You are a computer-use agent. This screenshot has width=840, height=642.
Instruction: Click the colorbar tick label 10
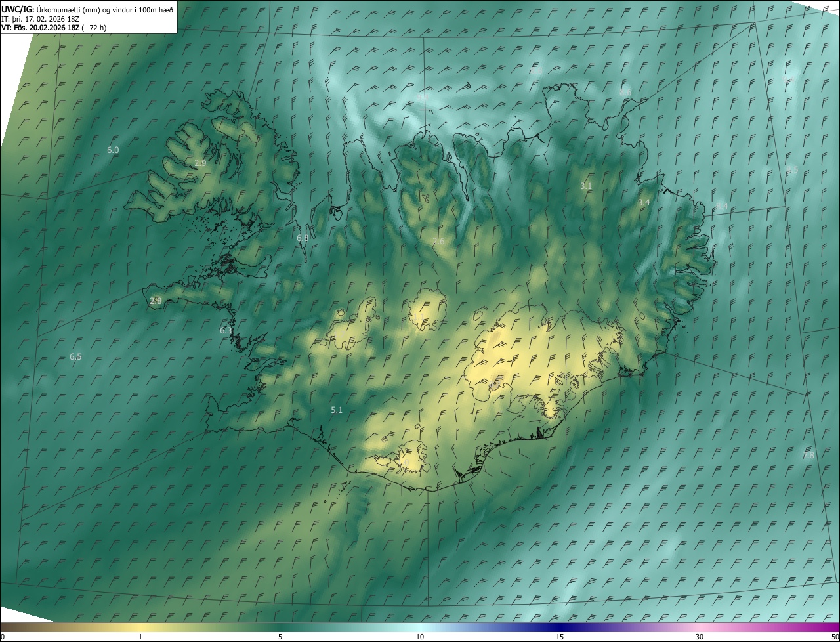420,637
